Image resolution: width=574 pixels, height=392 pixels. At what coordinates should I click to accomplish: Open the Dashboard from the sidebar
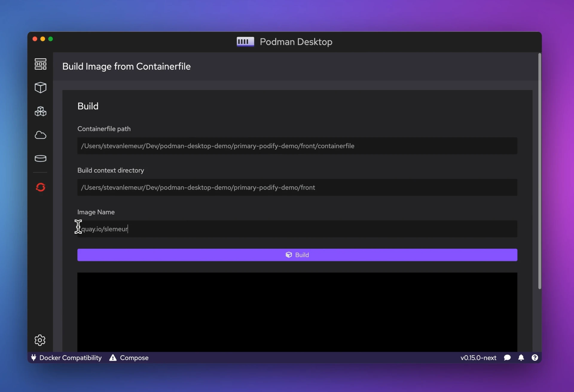click(40, 64)
